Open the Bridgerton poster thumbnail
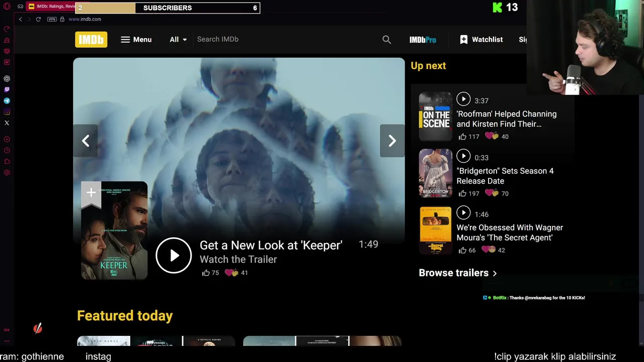644x362 pixels. tap(436, 173)
